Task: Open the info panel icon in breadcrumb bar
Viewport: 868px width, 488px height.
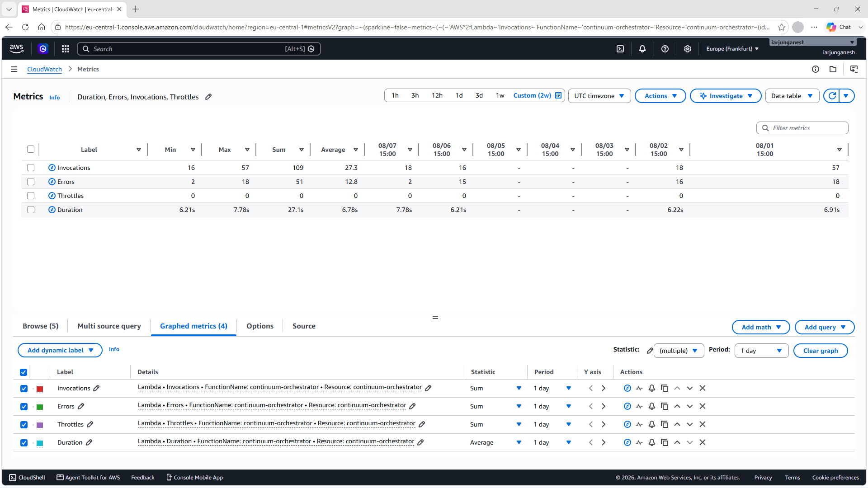Action: [816, 69]
